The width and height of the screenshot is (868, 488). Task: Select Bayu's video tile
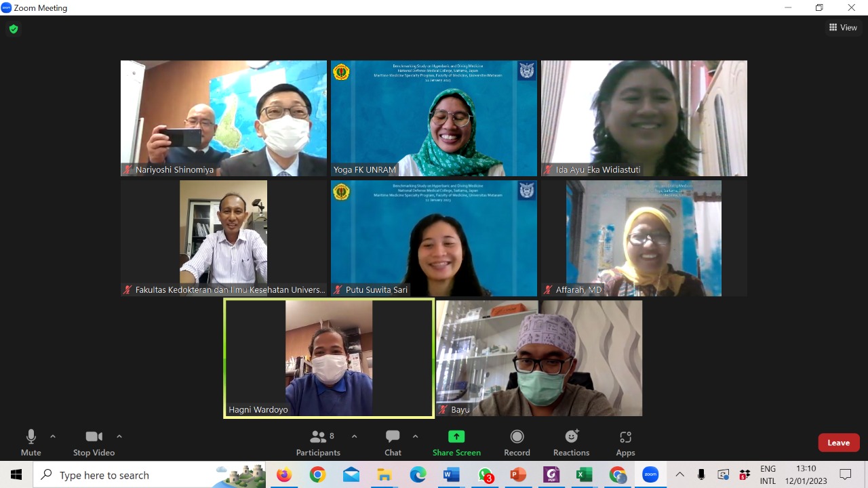click(539, 359)
